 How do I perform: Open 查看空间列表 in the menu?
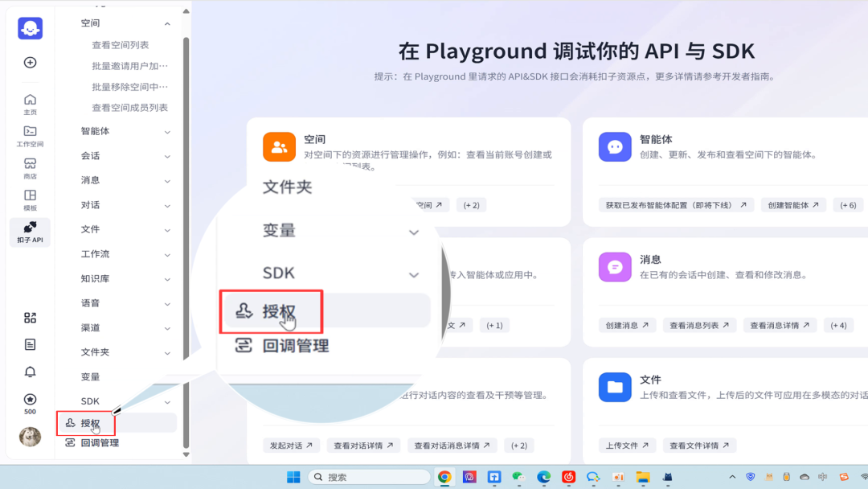coord(120,45)
